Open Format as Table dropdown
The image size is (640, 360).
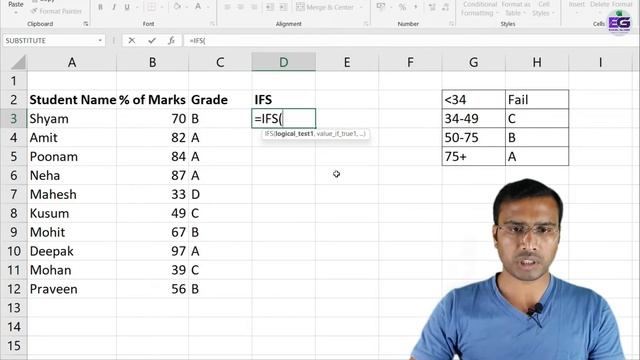click(x=516, y=9)
